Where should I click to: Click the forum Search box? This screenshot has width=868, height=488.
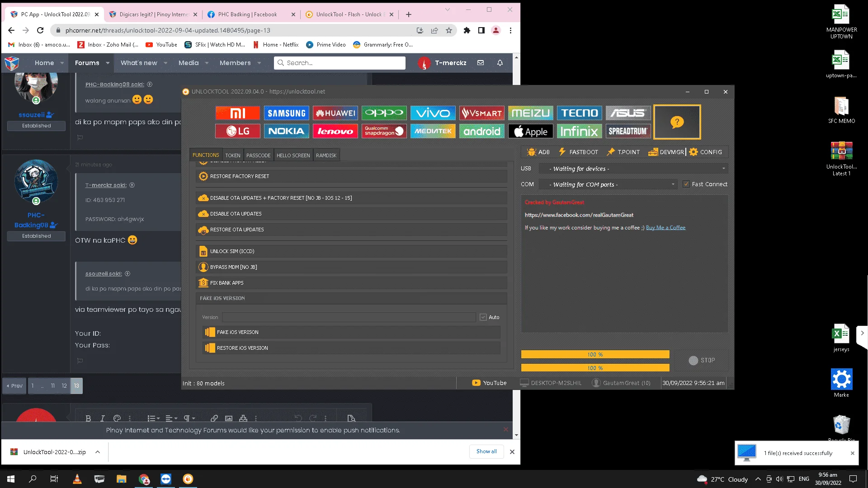pos(340,63)
